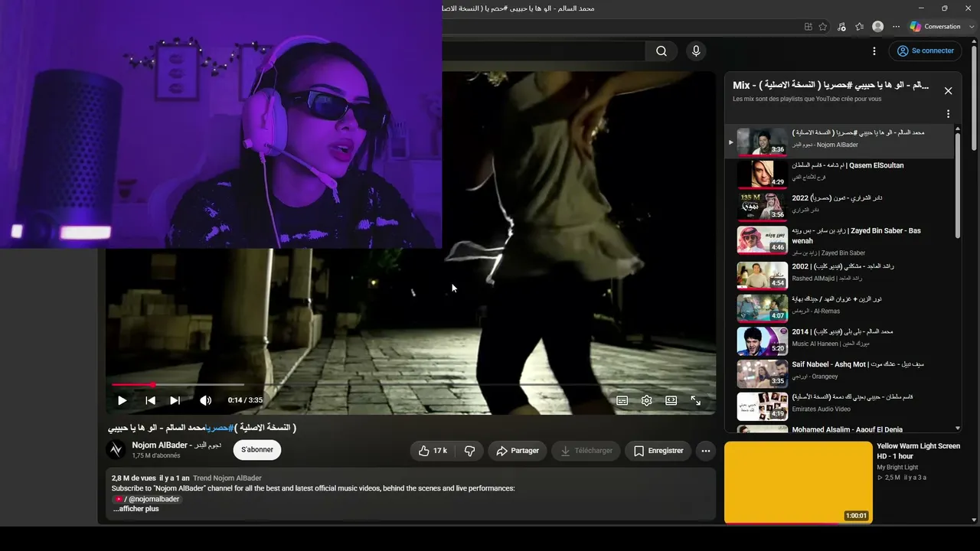This screenshot has height=551, width=980.
Task: Select the currently playing Nojom AlBader playlist item
Action: 841,142
